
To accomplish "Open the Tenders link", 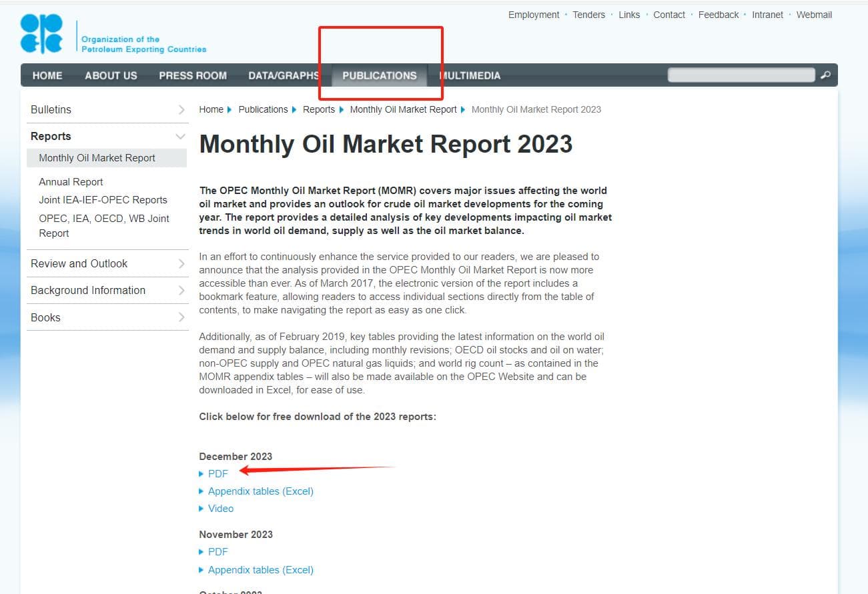I will pyautogui.click(x=589, y=15).
